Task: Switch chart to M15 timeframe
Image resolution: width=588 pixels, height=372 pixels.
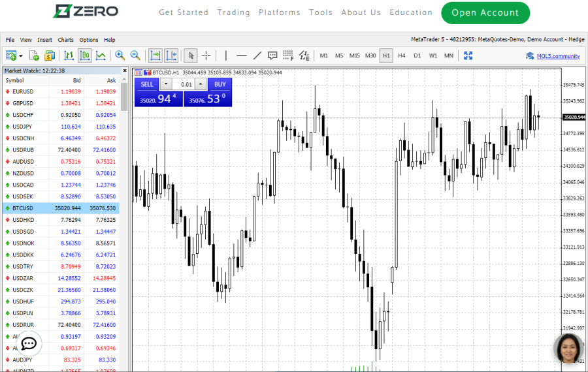Action: coord(355,56)
